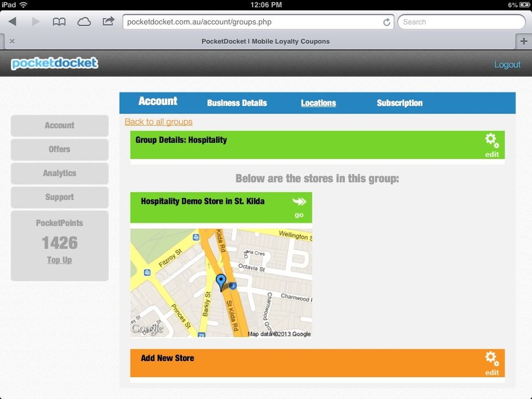Select the Locations tab
Screen dimensions: 532x399
point(319,103)
